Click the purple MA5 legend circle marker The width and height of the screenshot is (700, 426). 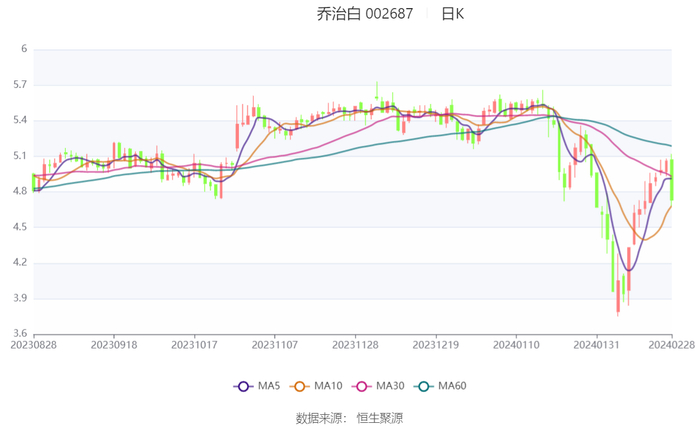pyautogui.click(x=243, y=386)
